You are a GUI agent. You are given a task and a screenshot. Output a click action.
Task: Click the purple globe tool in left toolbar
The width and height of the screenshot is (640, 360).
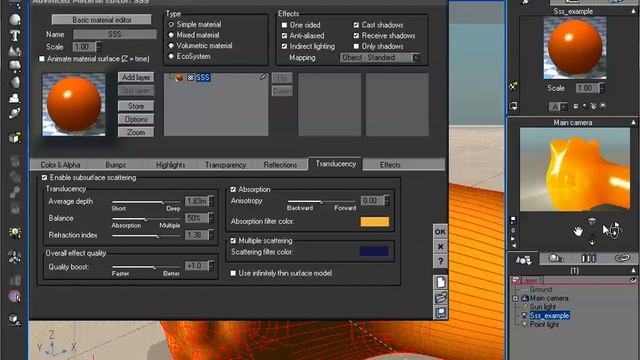tap(15, 296)
